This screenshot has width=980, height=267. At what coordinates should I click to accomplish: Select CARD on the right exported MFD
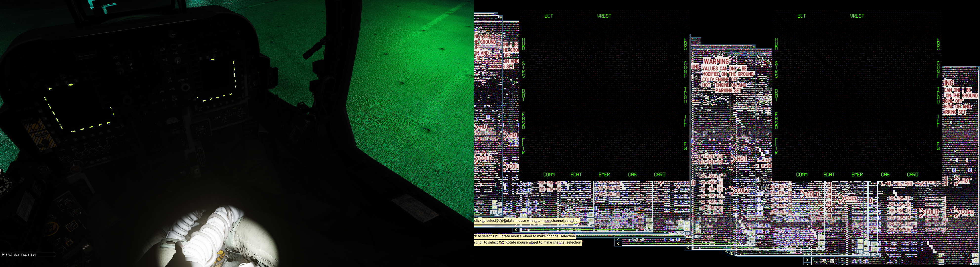click(913, 175)
